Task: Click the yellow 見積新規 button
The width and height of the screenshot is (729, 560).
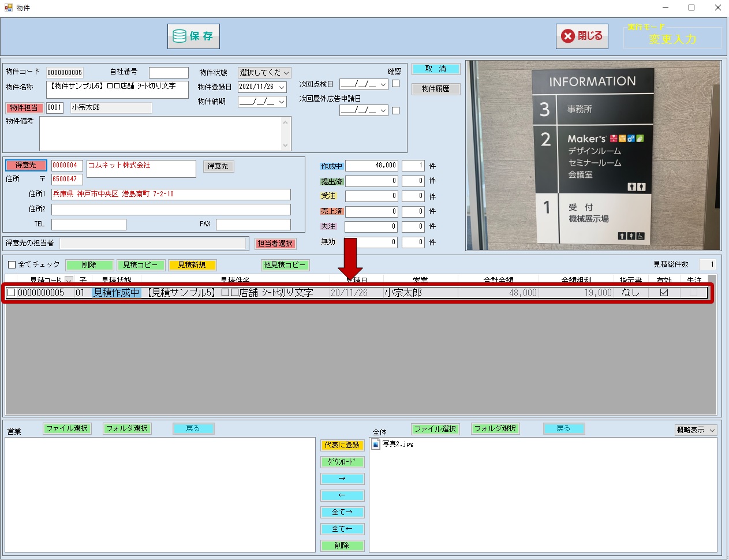Action: [192, 265]
